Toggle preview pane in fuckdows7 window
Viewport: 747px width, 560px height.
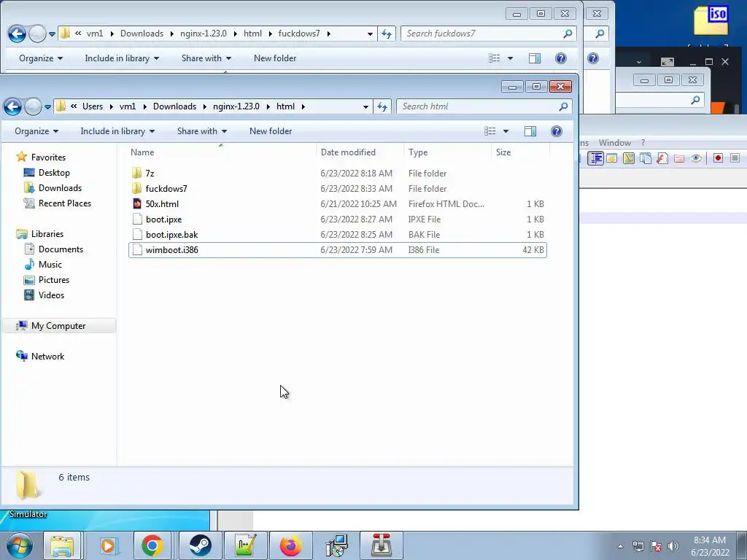535,58
